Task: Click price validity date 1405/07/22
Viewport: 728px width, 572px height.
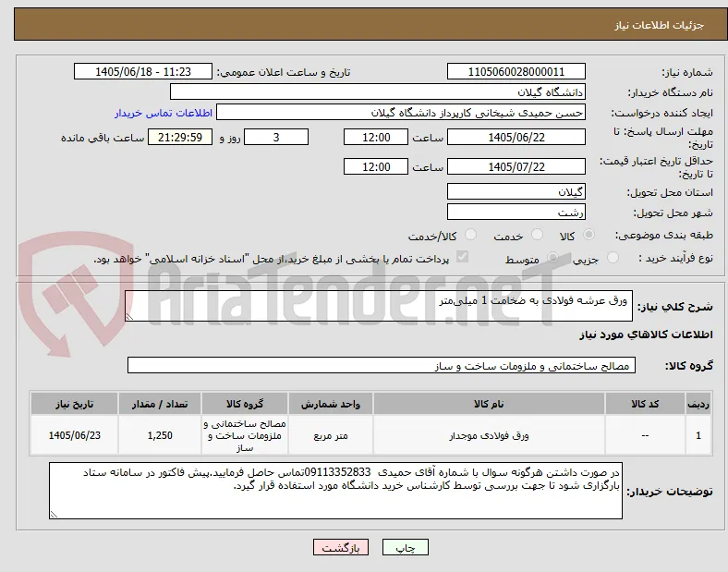Action: 516,166
